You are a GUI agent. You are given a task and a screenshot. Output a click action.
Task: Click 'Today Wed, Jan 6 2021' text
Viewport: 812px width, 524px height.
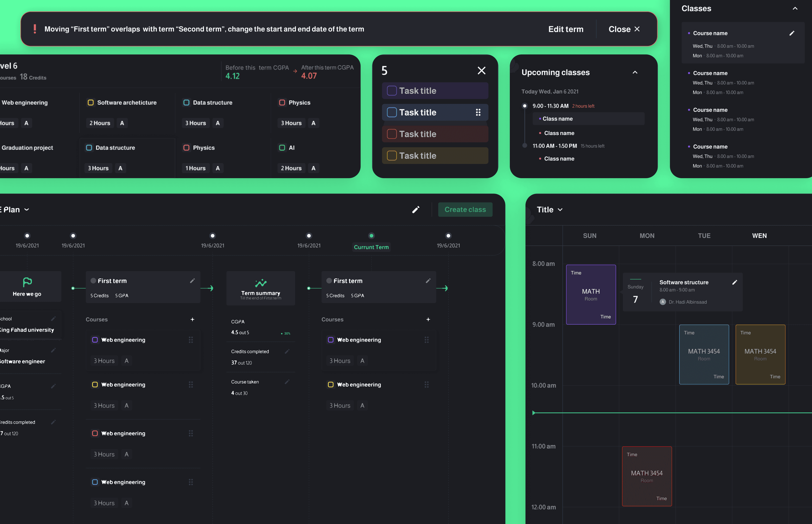550,91
